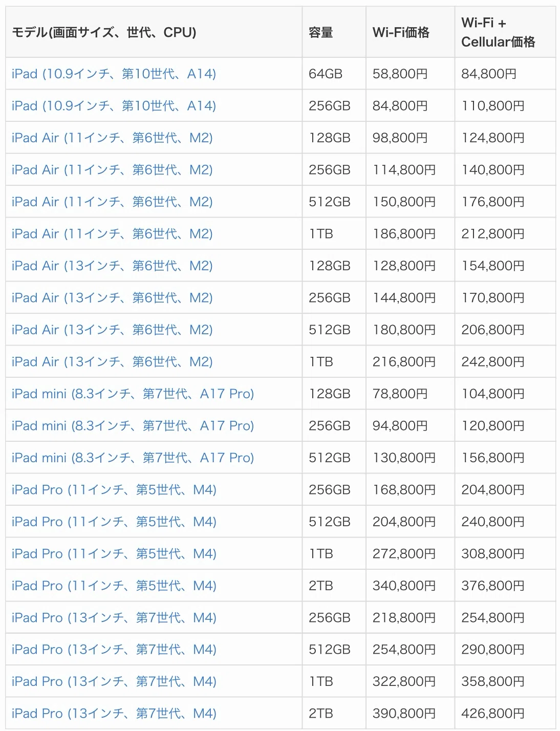560x731 pixels.
Task: Open iPad mini link priced 94,800円
Action: pyautogui.click(x=133, y=426)
